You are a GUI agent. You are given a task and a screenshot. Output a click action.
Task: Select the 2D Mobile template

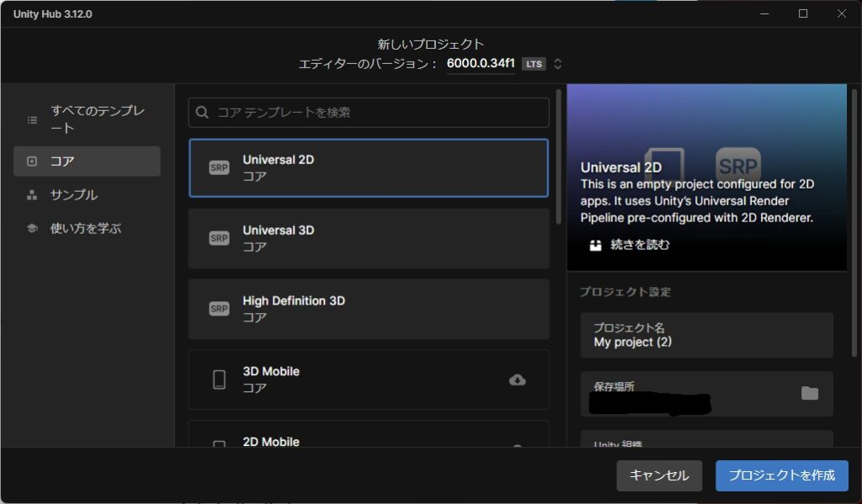point(369,433)
